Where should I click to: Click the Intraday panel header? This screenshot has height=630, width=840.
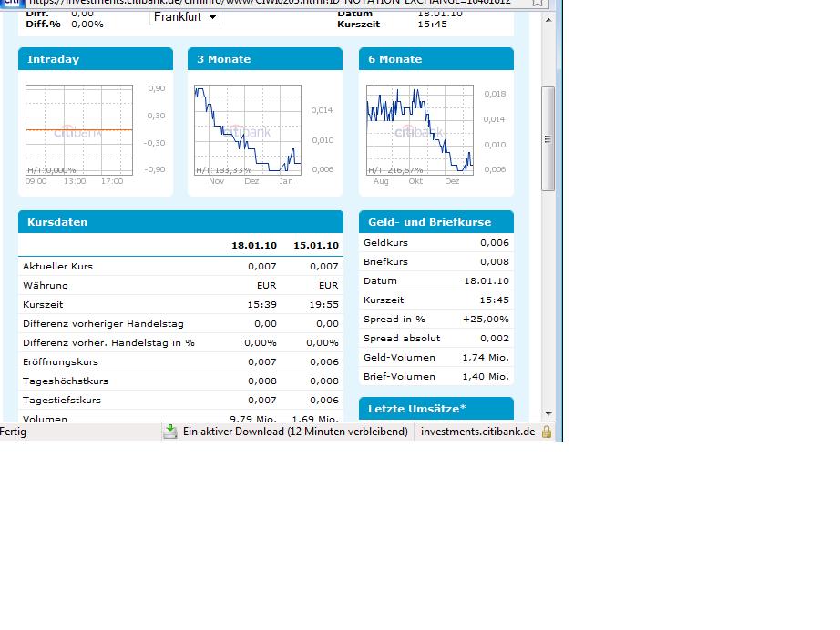[x=96, y=59]
